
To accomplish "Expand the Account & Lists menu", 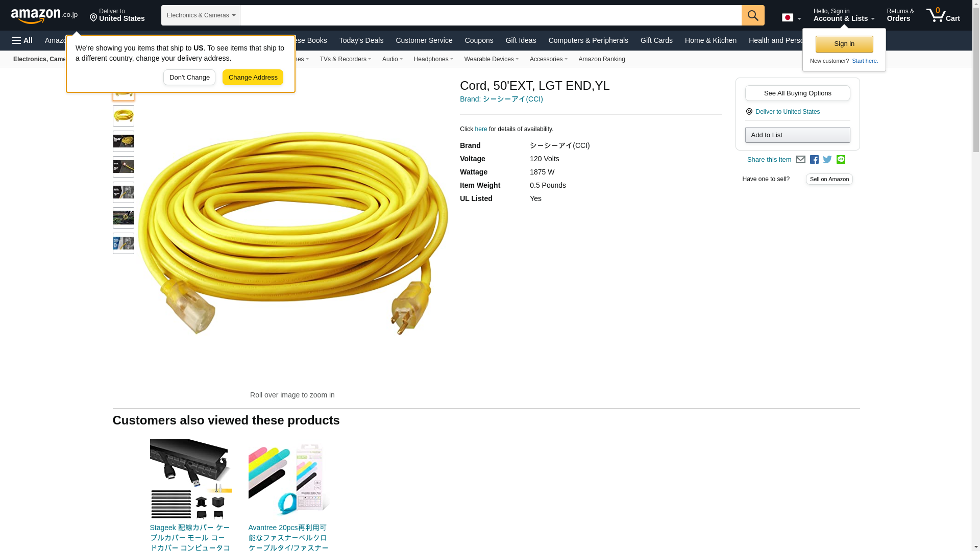I will coord(844,15).
